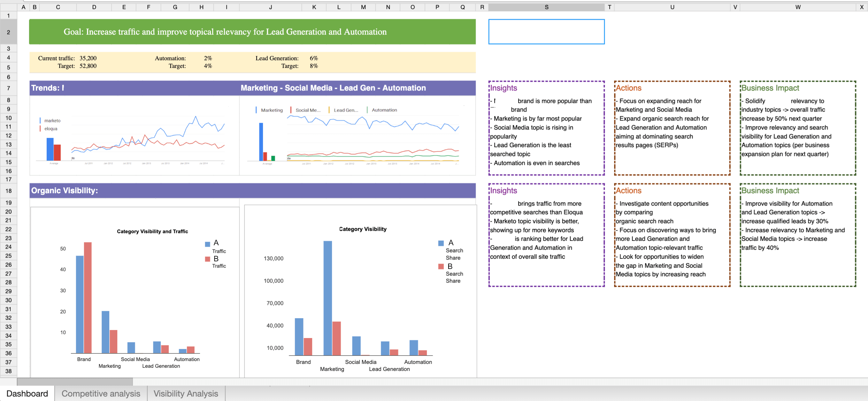The width and height of the screenshot is (868, 401).
Task: Select column W header
Action: tap(798, 7)
